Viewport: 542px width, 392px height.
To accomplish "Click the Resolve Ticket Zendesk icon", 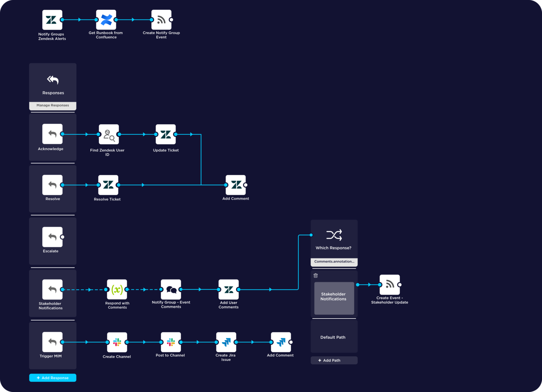I will 108,185.
